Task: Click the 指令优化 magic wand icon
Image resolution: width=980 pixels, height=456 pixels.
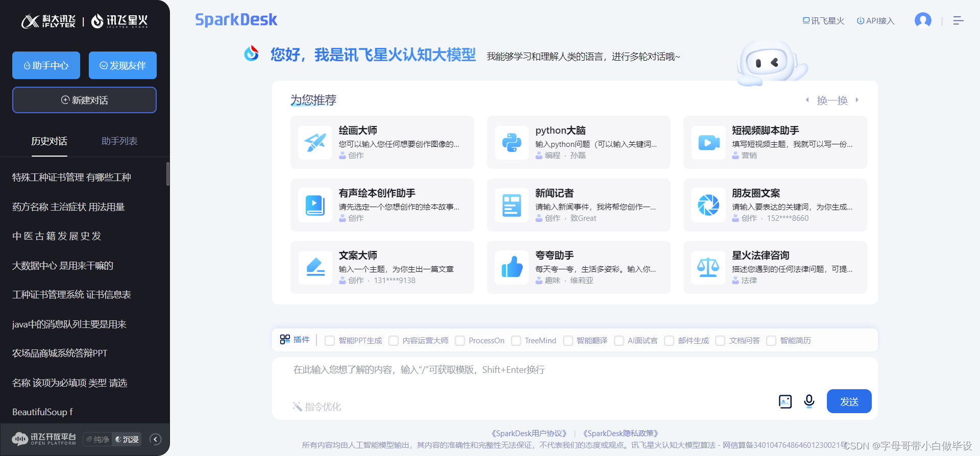Action: (x=297, y=407)
